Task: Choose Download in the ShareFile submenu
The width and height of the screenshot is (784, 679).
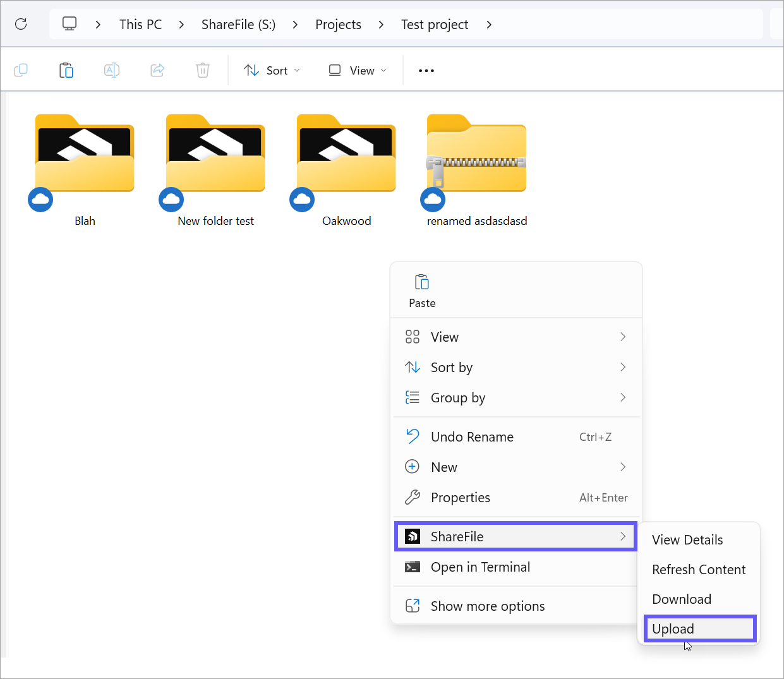Action: tap(682, 599)
